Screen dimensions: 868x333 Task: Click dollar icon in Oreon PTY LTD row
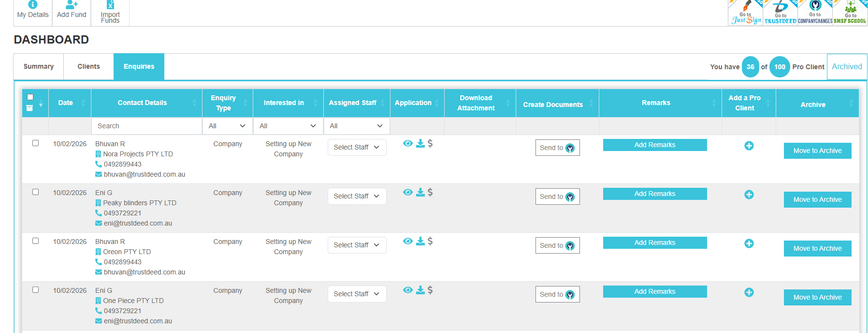tap(430, 241)
